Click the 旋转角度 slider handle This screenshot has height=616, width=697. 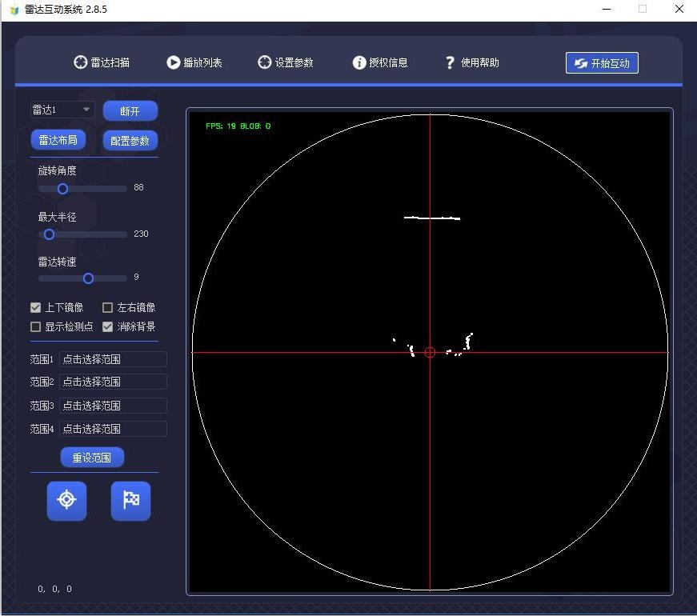point(62,189)
